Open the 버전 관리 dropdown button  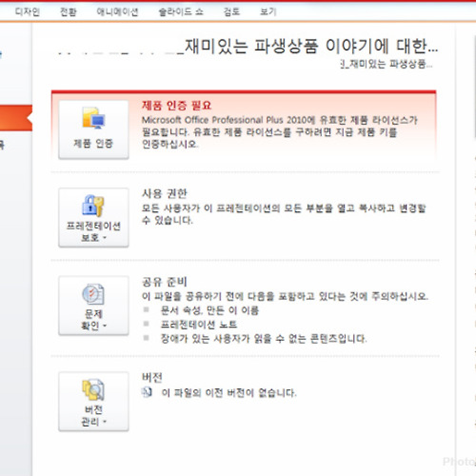coord(93,402)
